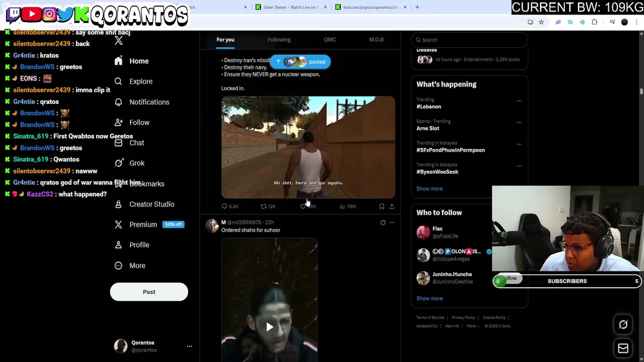Image resolution: width=644 pixels, height=362 pixels.
Task: Open the Notifications bell icon
Action: point(118,102)
